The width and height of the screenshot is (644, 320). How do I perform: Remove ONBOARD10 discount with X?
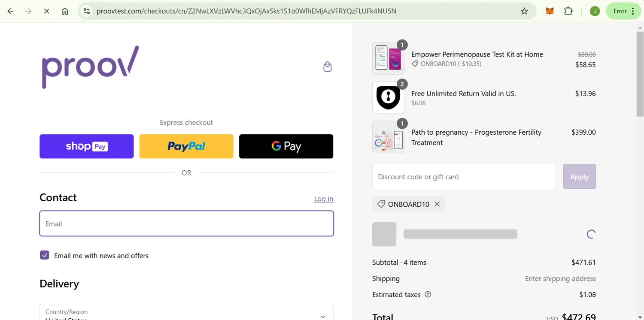(x=437, y=204)
